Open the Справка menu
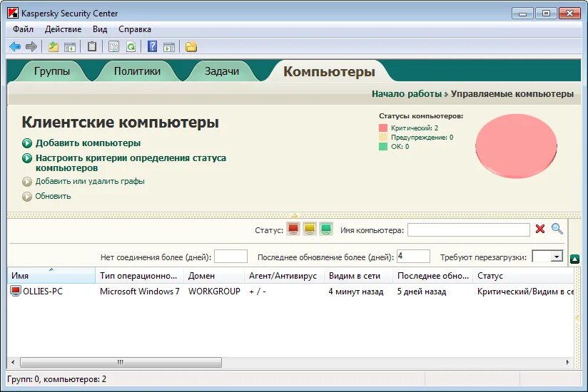Image resolution: width=588 pixels, height=392 pixels. (x=135, y=29)
